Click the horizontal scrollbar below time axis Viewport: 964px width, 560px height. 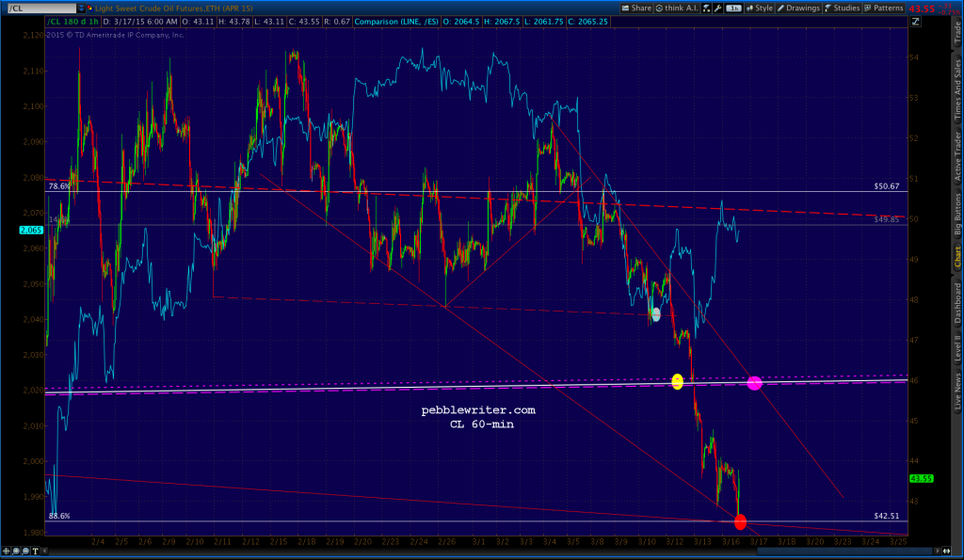(x=490, y=551)
